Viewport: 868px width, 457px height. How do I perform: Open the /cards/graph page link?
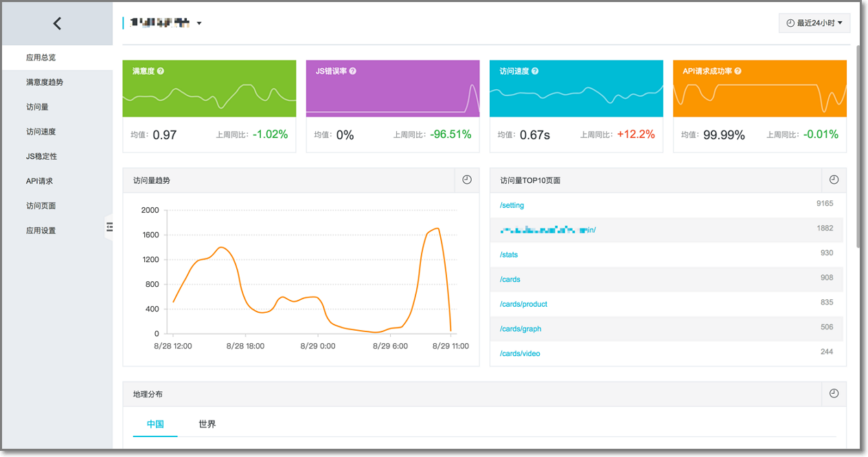pyautogui.click(x=521, y=329)
